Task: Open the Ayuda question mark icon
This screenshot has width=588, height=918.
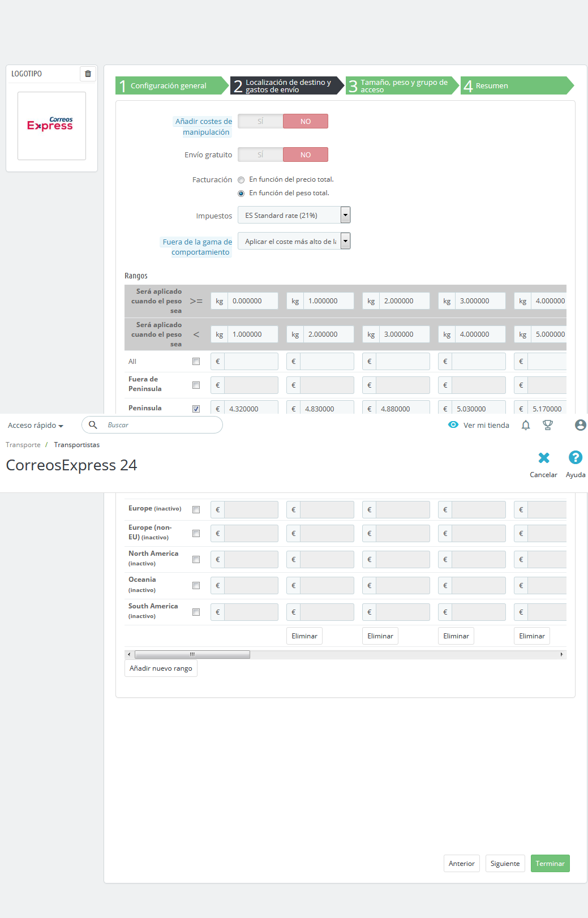Action: click(576, 457)
